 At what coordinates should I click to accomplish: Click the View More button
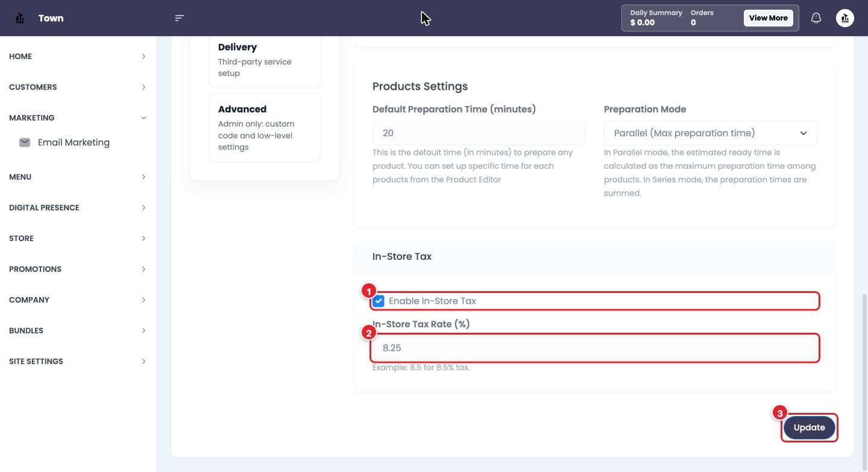pyautogui.click(x=768, y=18)
